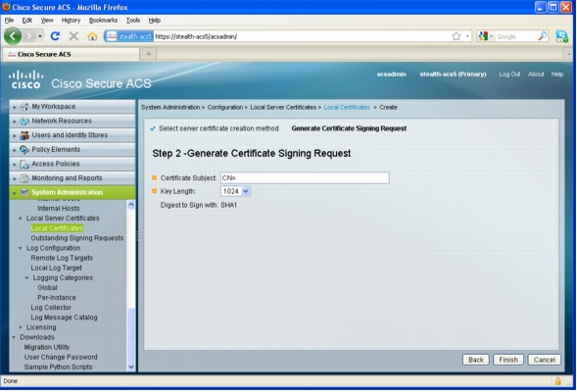This screenshot has width=577, height=392.
Task: Collapse the Log Configuration tree node
Action: (21, 248)
